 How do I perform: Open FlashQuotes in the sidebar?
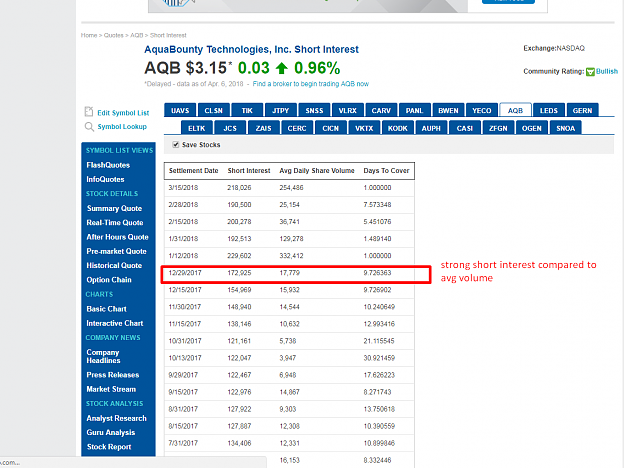[x=108, y=165]
